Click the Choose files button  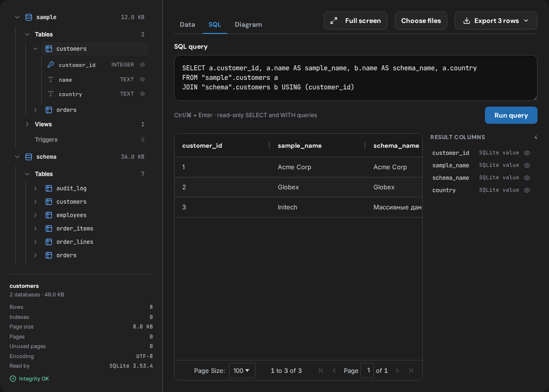pos(421,21)
